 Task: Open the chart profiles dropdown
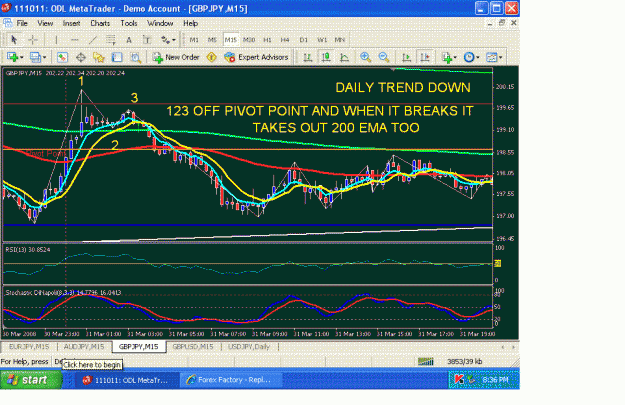[x=38, y=57]
